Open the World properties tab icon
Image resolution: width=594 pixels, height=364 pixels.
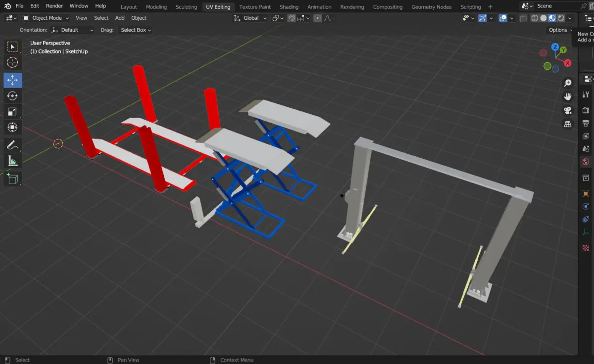(586, 161)
